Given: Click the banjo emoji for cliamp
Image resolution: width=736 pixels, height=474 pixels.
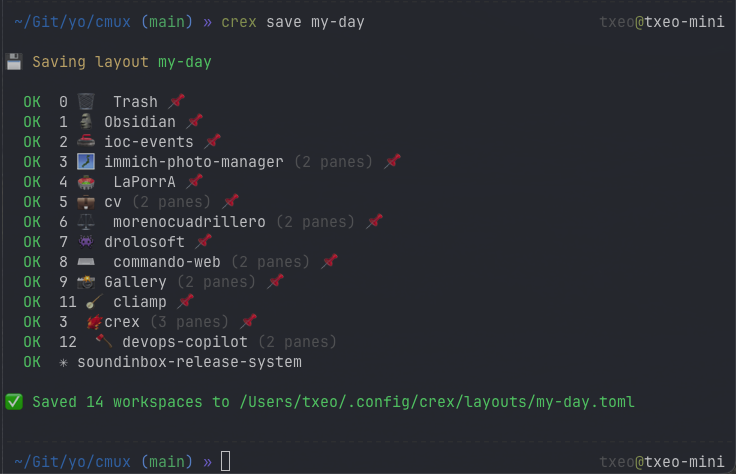Looking at the screenshot, I should click(x=95, y=302).
